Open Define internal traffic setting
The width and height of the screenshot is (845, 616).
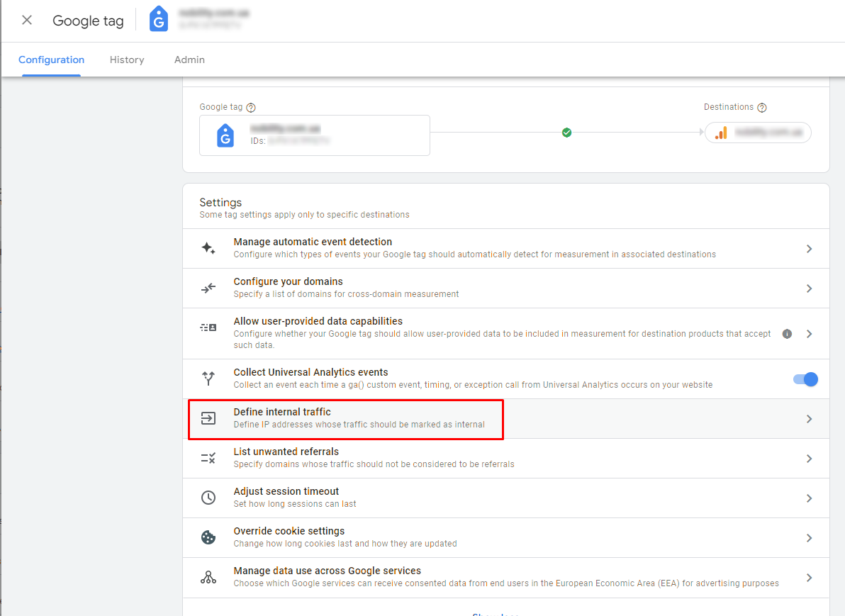point(505,419)
